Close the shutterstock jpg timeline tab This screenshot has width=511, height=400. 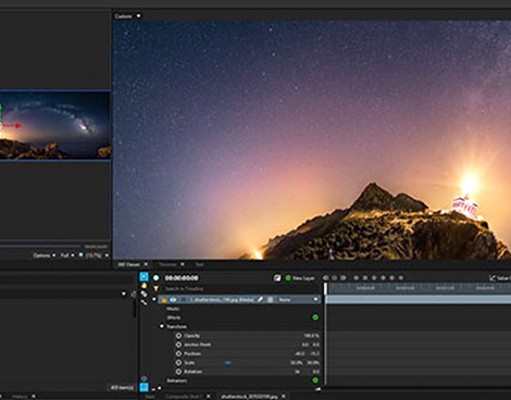click(284, 396)
